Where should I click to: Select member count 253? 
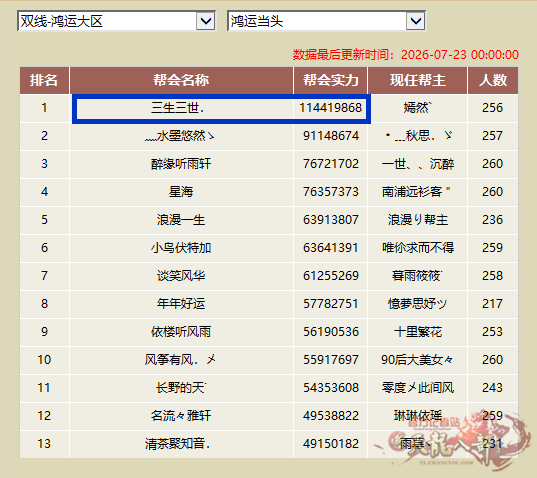click(x=492, y=332)
